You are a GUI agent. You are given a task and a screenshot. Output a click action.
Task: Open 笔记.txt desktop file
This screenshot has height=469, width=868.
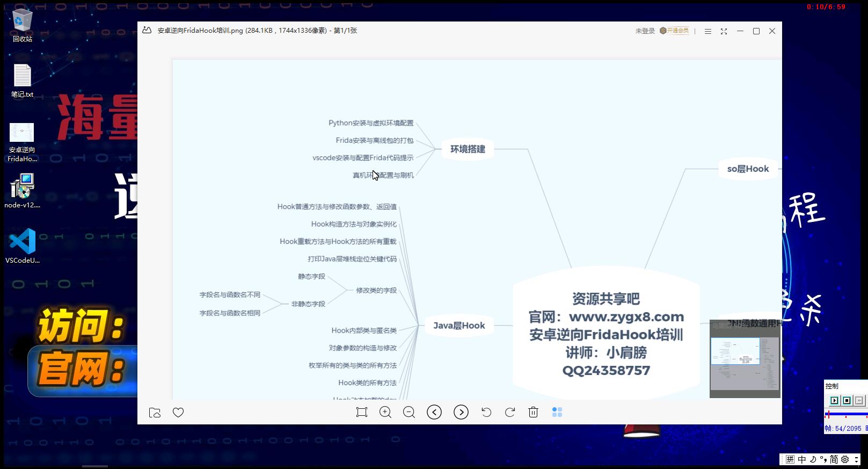[22, 81]
